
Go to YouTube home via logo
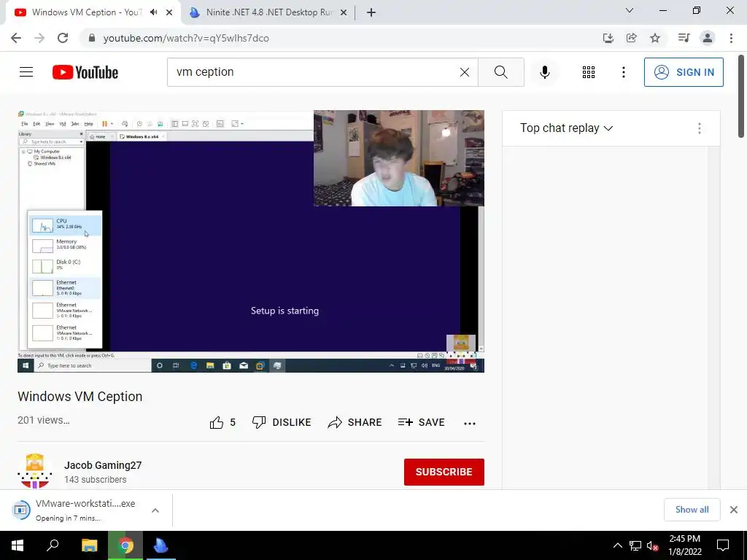point(85,72)
